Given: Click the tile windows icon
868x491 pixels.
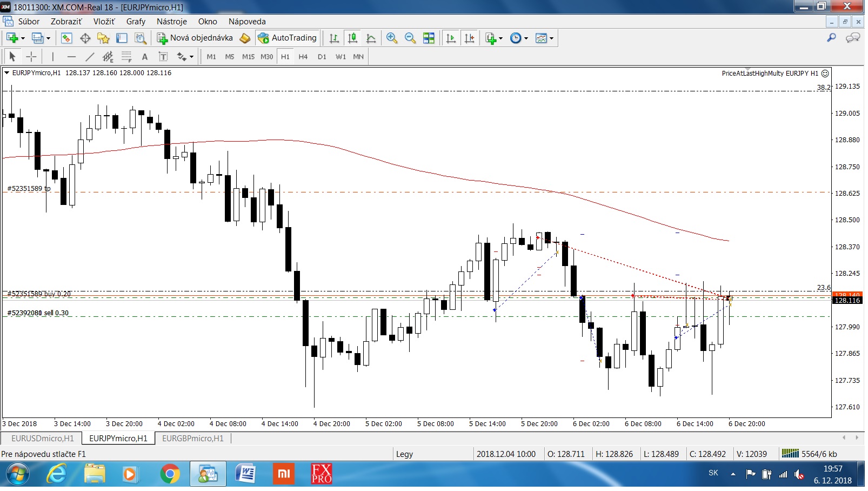Looking at the screenshot, I should pos(429,38).
